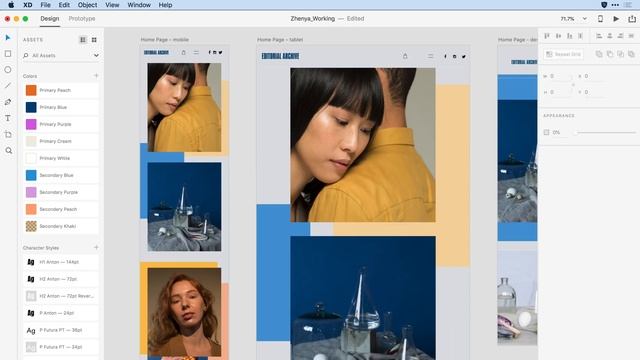Activate the Artboard tool
Viewport: 640px width, 360px height.
[x=8, y=134]
